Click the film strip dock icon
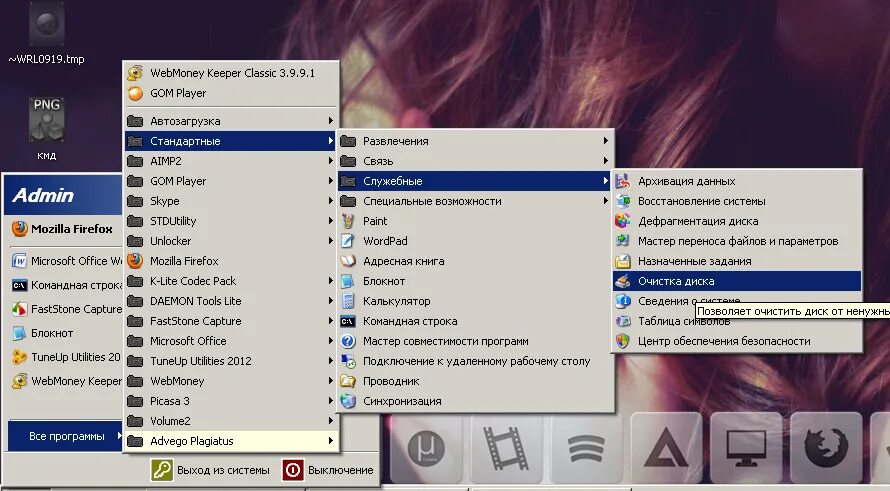The width and height of the screenshot is (890, 491). 506,448
